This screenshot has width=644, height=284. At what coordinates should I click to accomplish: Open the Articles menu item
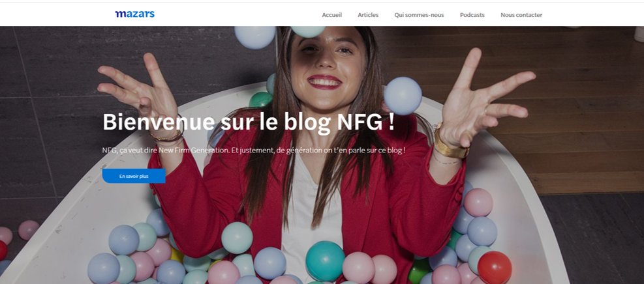368,15
